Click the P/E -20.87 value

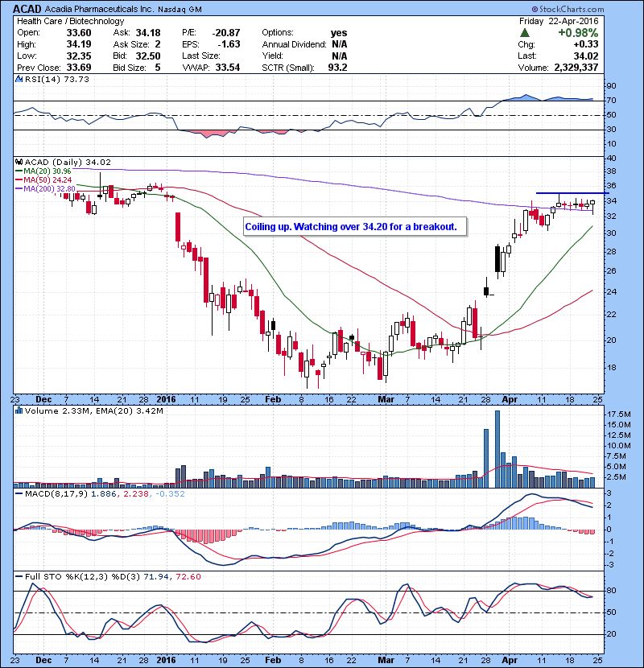click(226, 33)
